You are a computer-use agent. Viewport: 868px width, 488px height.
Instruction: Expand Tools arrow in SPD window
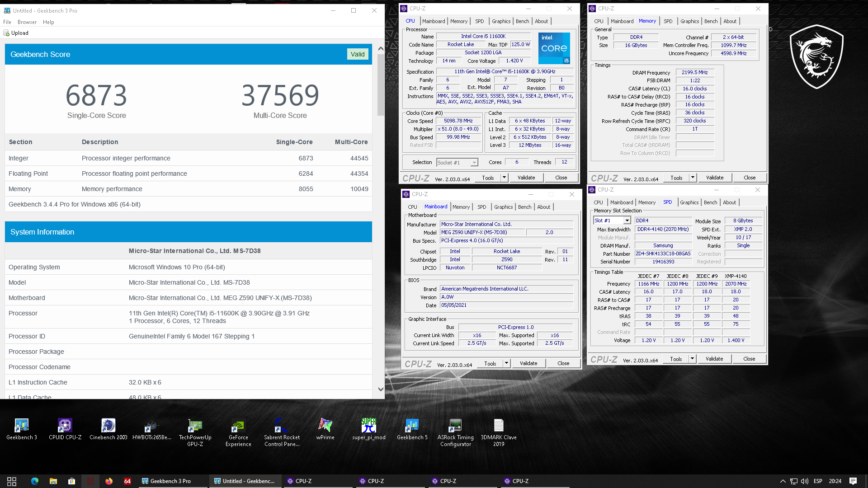[x=692, y=359]
